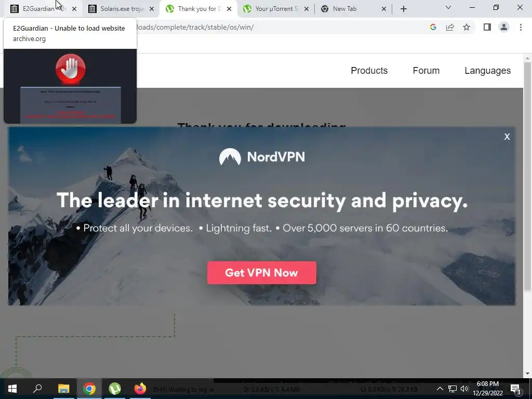Open Chrome three-dot menu
Screen dimensions: 532x399
click(521, 27)
